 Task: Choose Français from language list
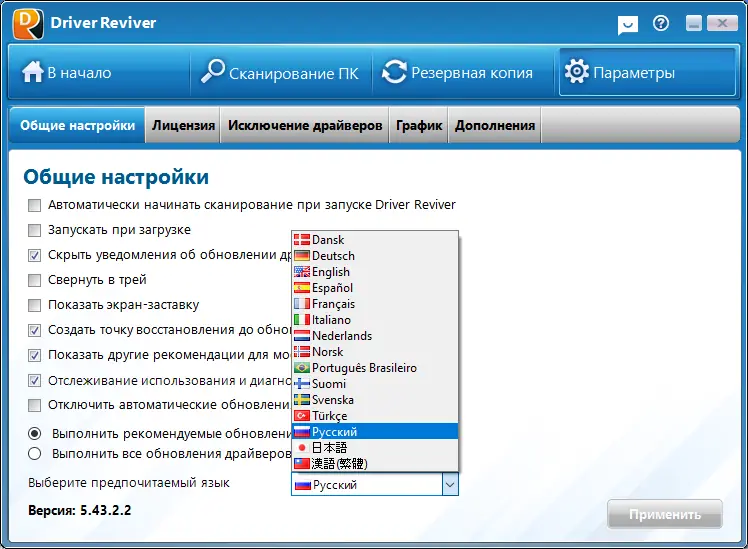pyautogui.click(x=375, y=303)
